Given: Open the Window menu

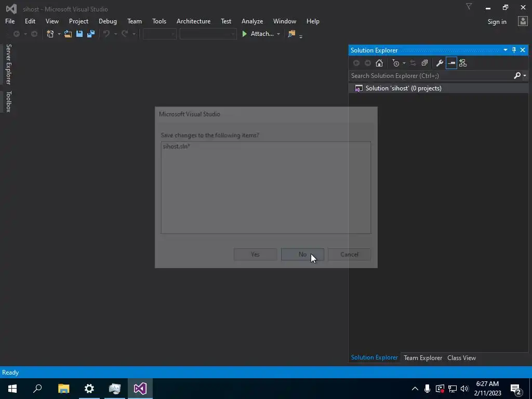Looking at the screenshot, I should (285, 21).
